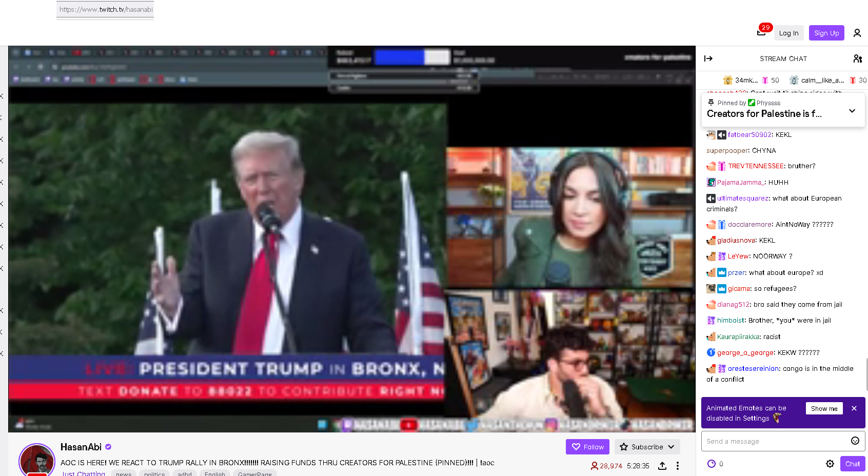Open LeYew username in chat
The image size is (868, 476).
pyautogui.click(x=738, y=256)
